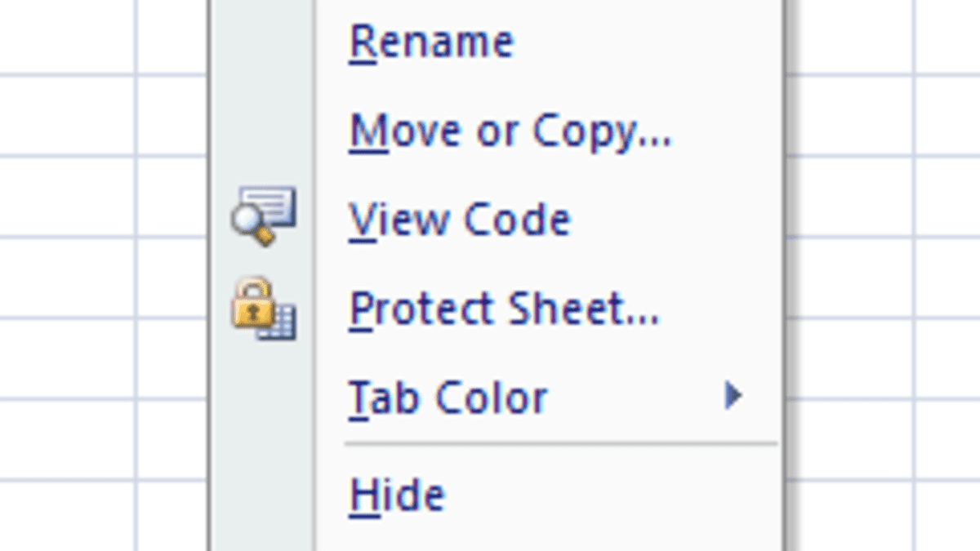This screenshot has width=980, height=551.
Task: Hide the sheet using the Hide entry
Action: click(398, 495)
